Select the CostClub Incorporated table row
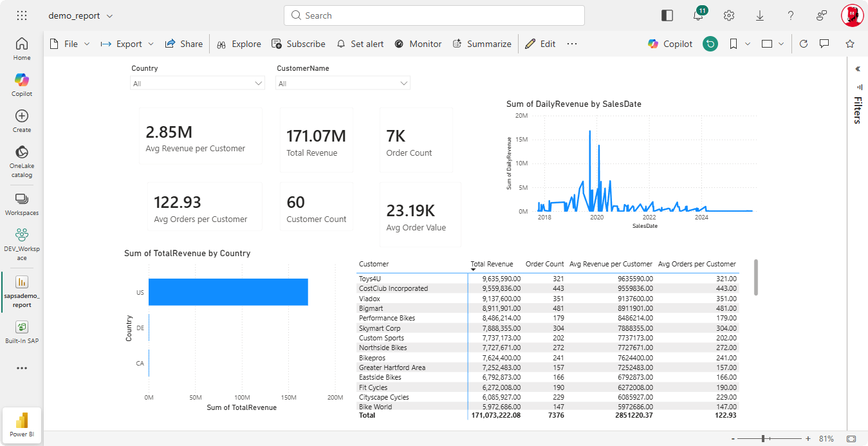Screen dimensions: 868x446 pos(548,288)
